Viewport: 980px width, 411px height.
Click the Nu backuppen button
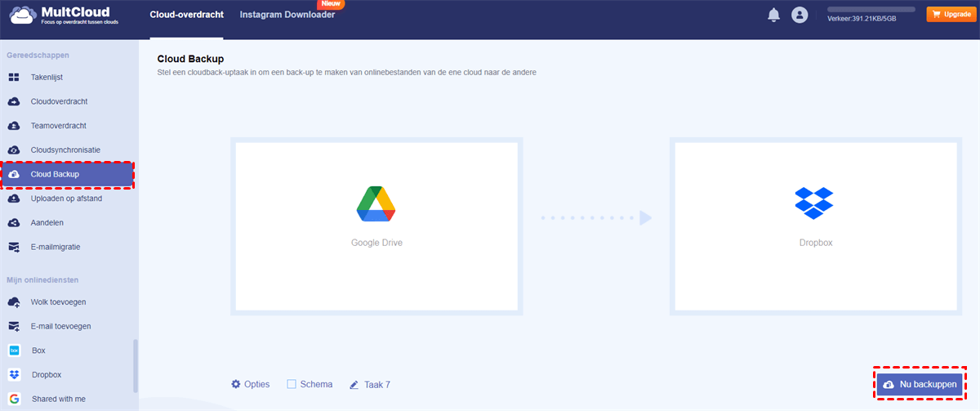920,384
